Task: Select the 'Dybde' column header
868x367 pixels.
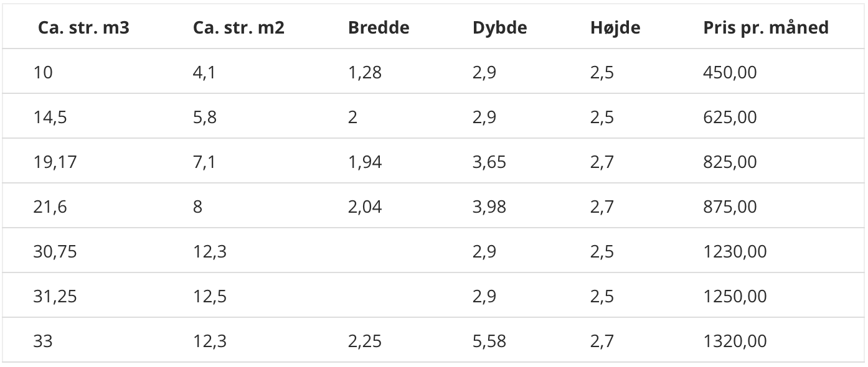Action: [499, 29]
